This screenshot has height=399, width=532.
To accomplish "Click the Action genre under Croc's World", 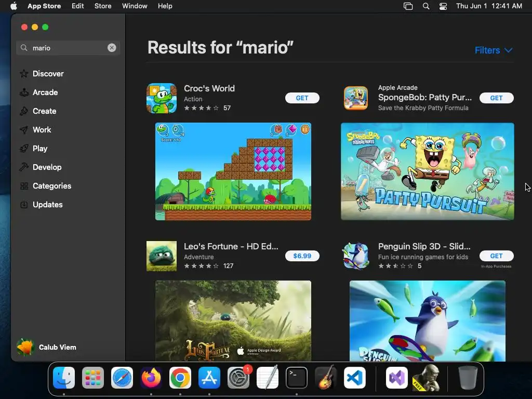I will (x=193, y=99).
